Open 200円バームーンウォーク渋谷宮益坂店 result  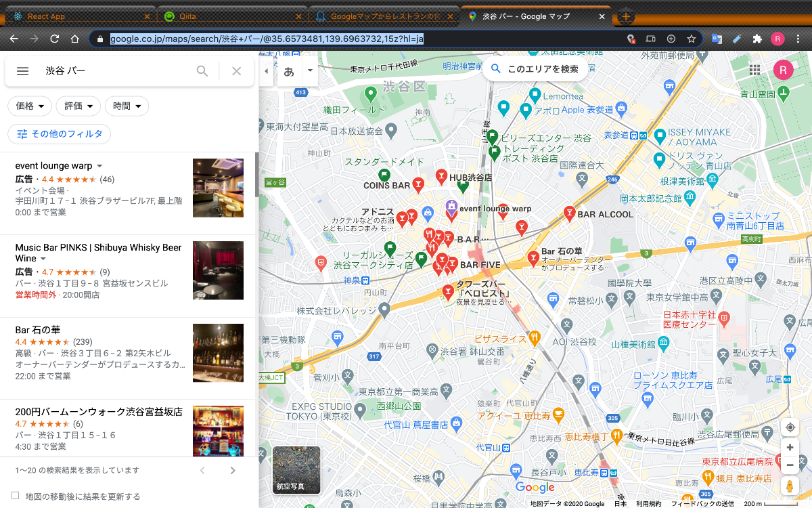(x=99, y=412)
